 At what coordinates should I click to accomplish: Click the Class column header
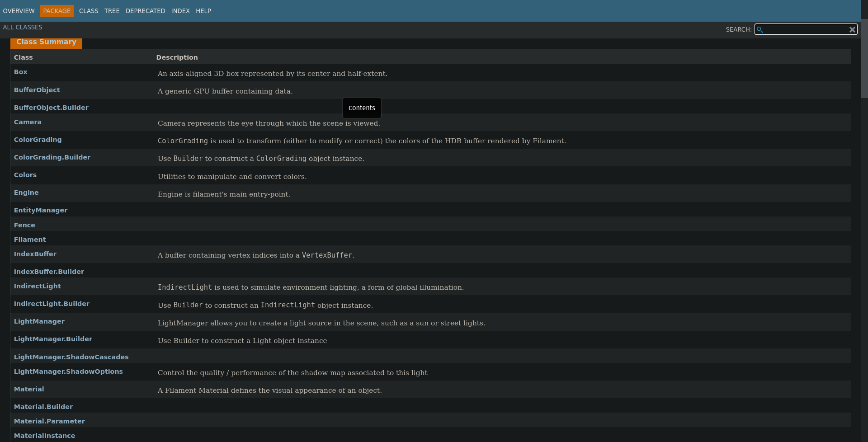point(24,57)
